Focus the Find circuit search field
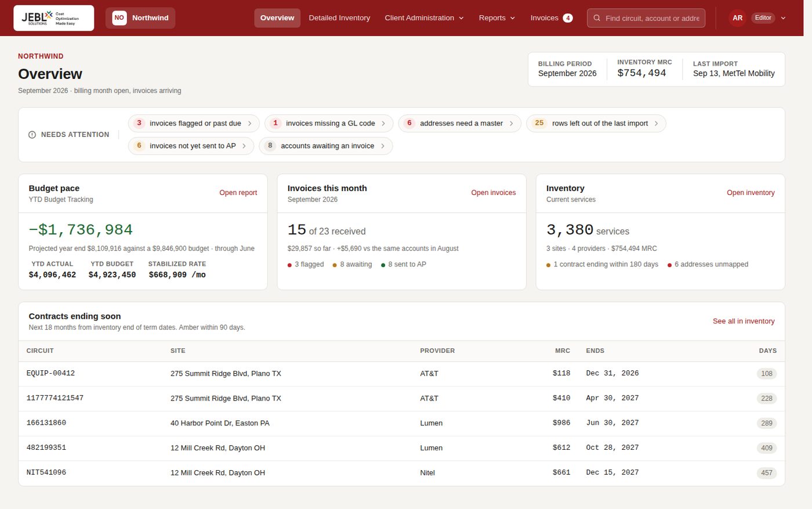Image resolution: width=812 pixels, height=509 pixels. tap(646, 18)
